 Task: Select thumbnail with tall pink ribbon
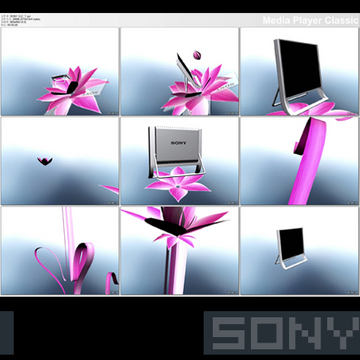pyautogui.click(x=299, y=161)
